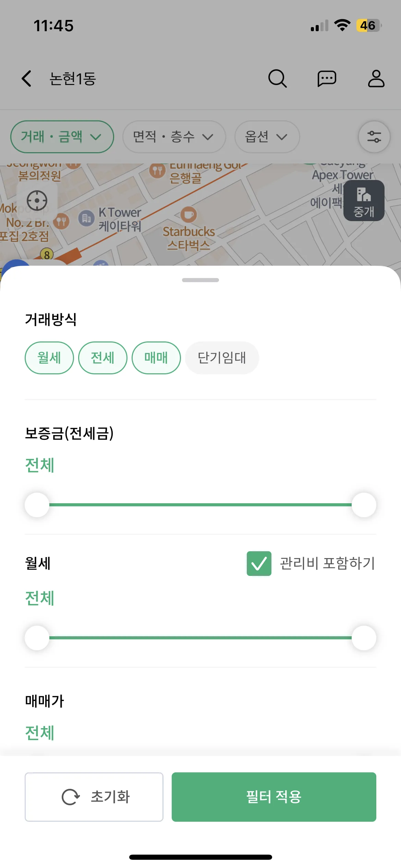Tap the back arrow next to 논현1동

pos(27,79)
